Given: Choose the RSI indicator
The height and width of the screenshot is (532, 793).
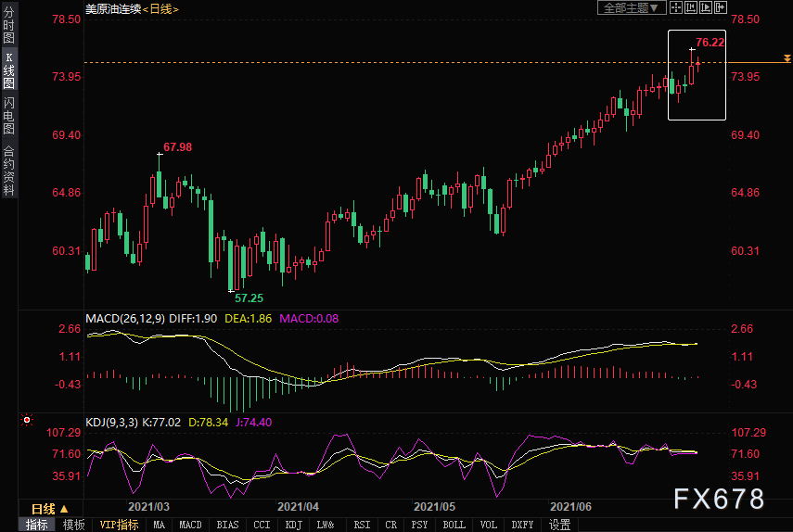Looking at the screenshot, I should 362,525.
